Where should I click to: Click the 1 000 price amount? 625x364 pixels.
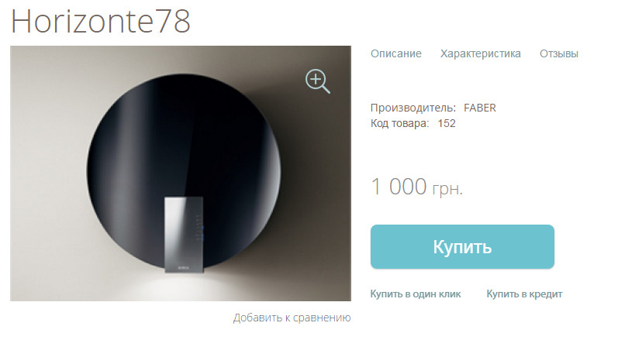[399, 187]
